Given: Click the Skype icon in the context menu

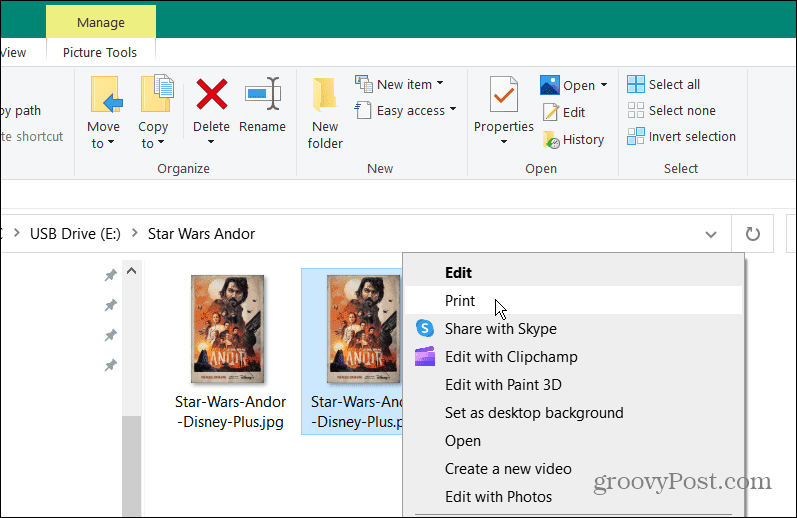Looking at the screenshot, I should (425, 328).
